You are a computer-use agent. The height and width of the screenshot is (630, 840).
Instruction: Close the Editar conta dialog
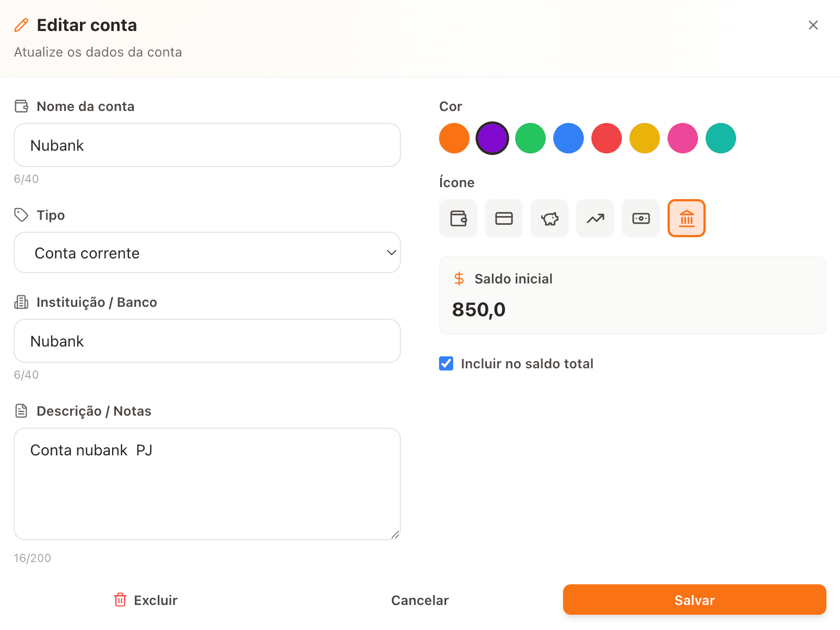(813, 25)
